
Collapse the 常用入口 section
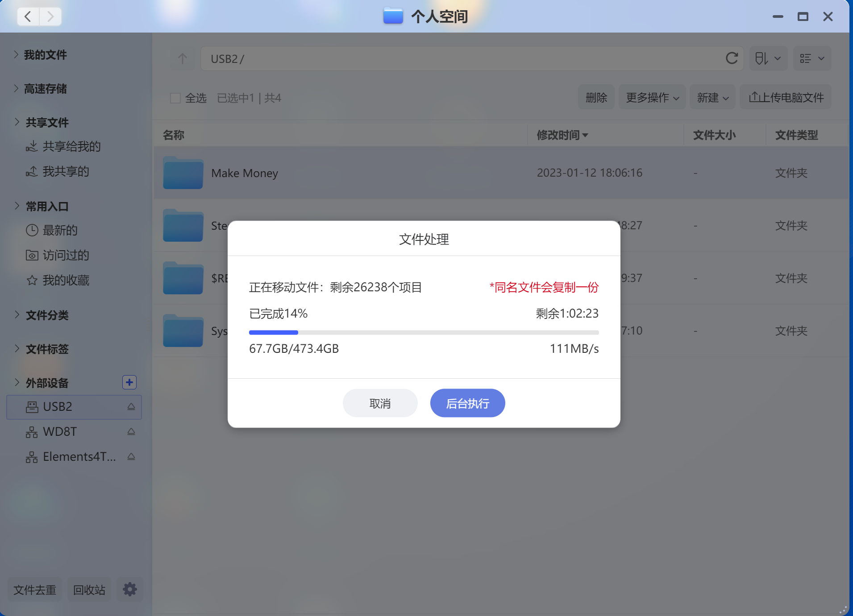(17, 206)
